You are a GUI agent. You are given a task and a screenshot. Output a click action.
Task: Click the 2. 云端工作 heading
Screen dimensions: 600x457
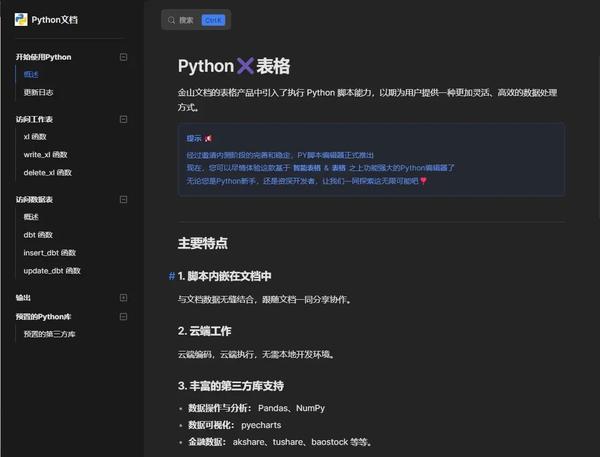(204, 331)
